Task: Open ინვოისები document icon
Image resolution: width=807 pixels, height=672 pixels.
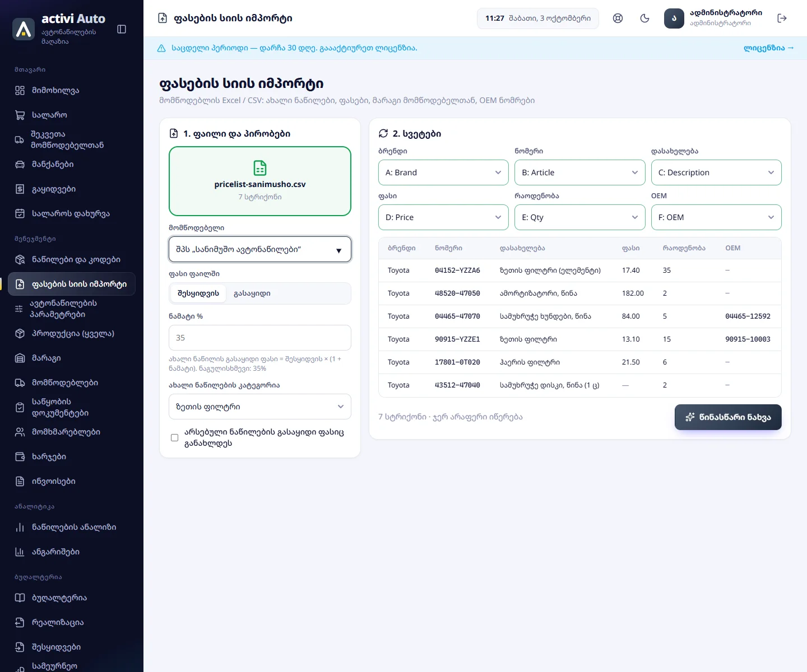Action: 20,481
